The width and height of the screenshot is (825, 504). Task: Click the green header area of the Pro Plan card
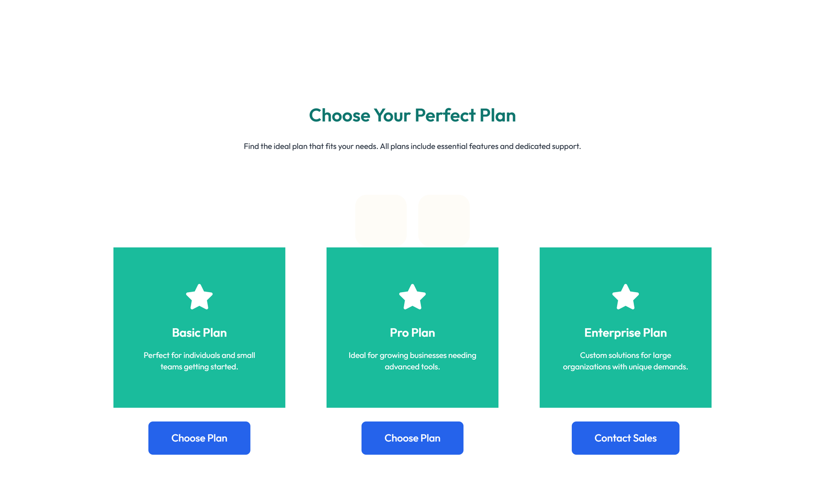tap(412, 263)
